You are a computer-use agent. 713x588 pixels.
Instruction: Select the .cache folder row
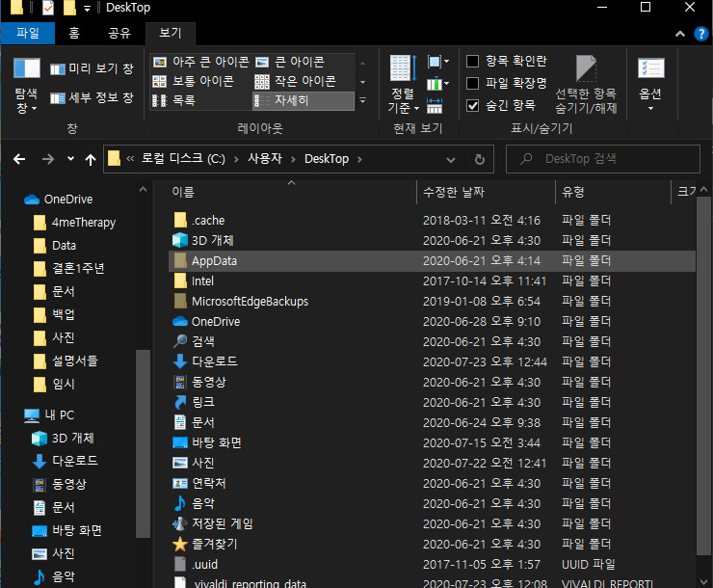click(x=432, y=221)
